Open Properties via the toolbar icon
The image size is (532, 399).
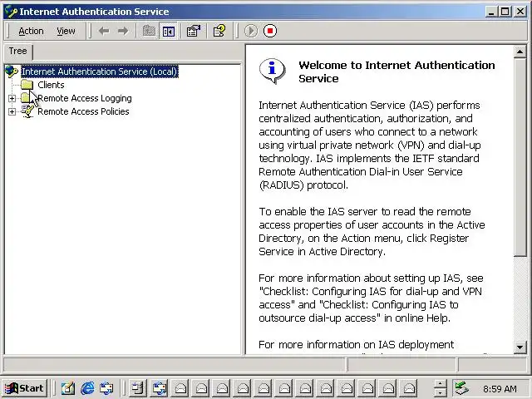[194, 32]
